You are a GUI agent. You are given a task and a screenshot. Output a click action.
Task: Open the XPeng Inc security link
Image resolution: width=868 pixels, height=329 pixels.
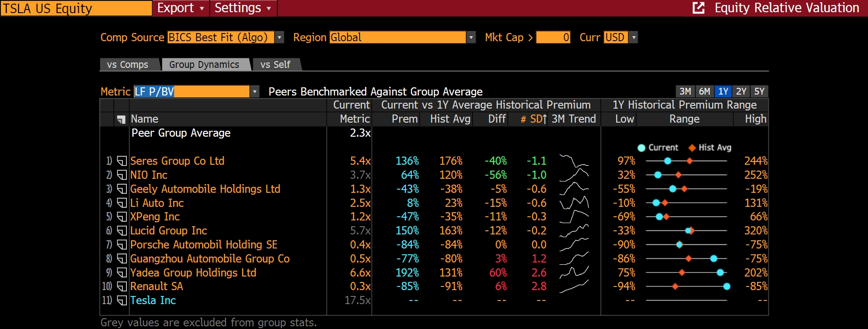click(155, 217)
